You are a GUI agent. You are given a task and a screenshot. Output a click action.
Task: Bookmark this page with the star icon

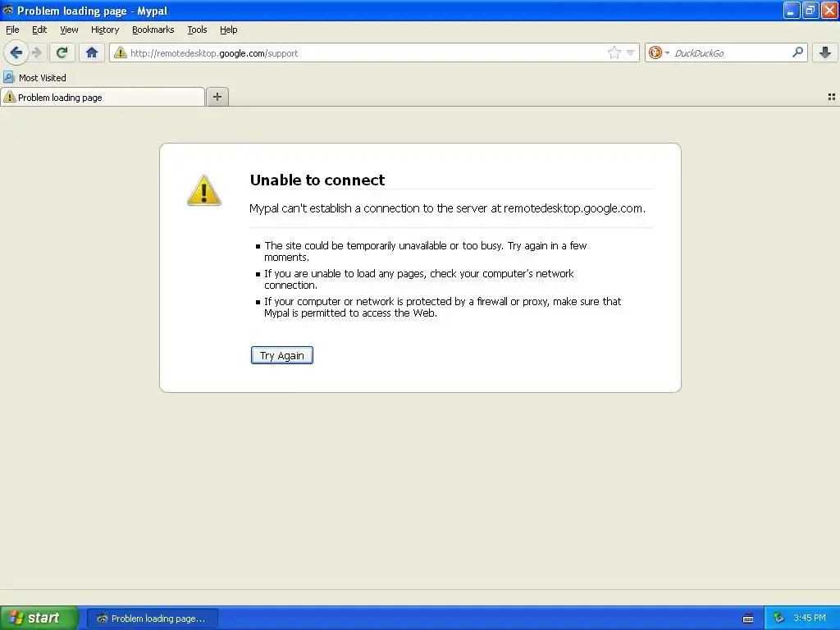[614, 52]
